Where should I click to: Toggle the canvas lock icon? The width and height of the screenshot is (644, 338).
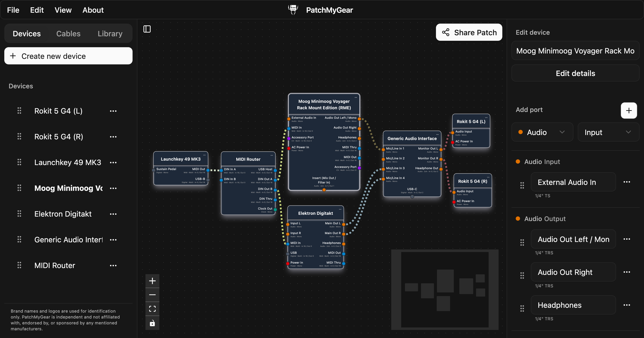point(152,323)
